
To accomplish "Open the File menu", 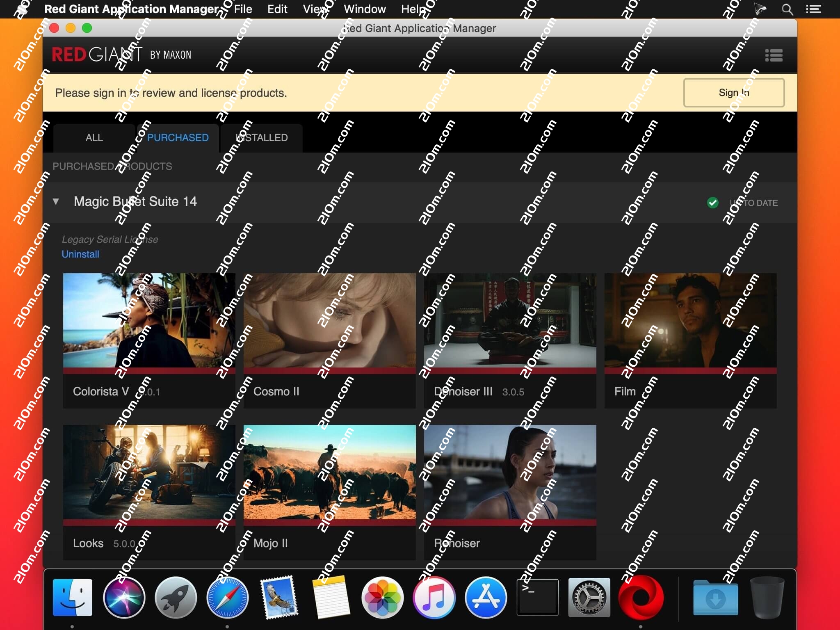I will coord(243,9).
